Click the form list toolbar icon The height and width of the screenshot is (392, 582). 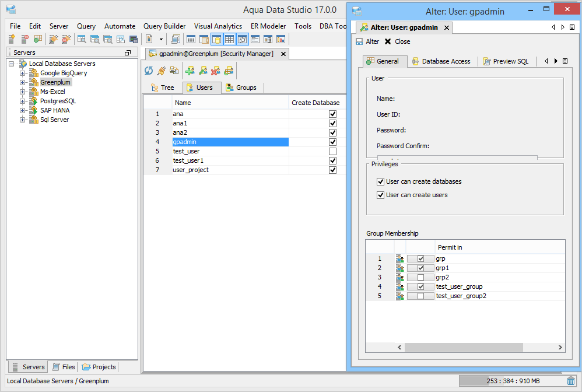(x=255, y=39)
